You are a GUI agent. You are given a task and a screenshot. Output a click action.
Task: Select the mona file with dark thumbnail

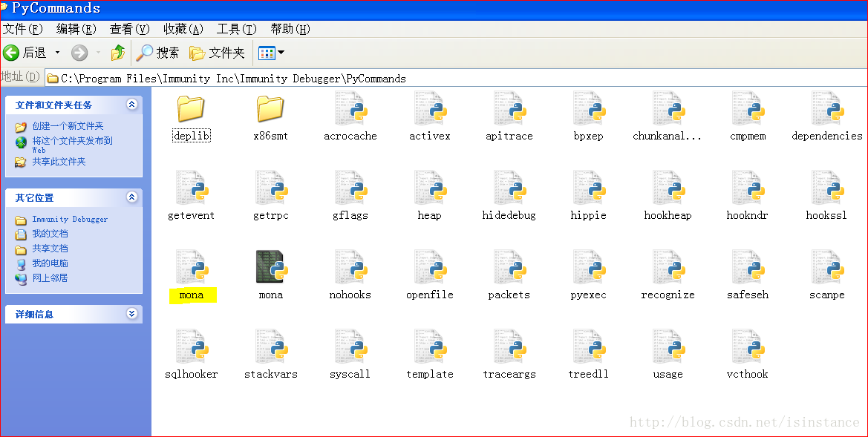click(x=270, y=267)
